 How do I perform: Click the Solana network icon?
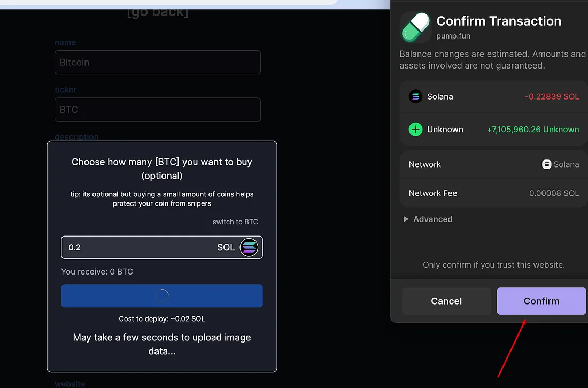(x=546, y=164)
